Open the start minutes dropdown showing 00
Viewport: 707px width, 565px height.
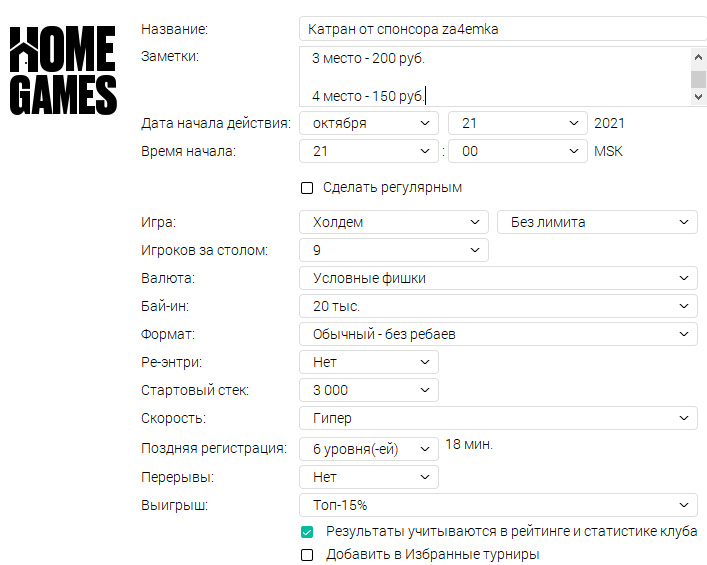pos(518,151)
